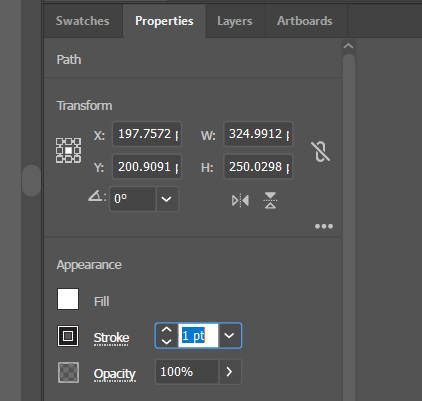Select the Properties tab

coord(164,21)
